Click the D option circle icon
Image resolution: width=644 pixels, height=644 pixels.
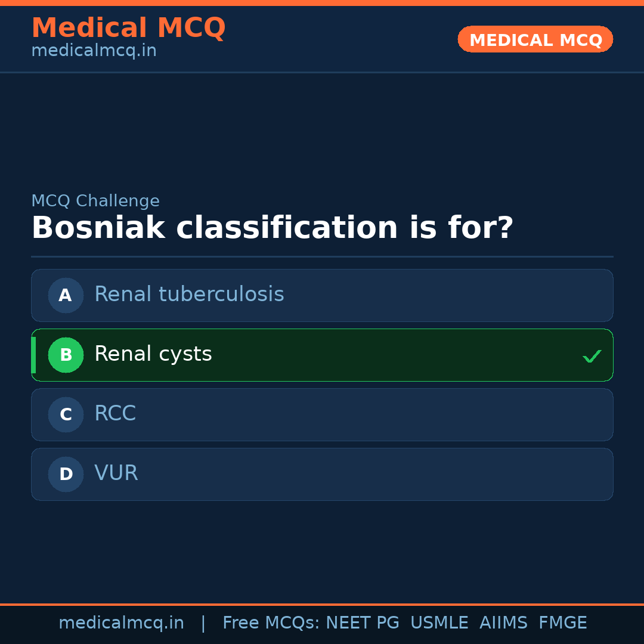tap(66, 474)
